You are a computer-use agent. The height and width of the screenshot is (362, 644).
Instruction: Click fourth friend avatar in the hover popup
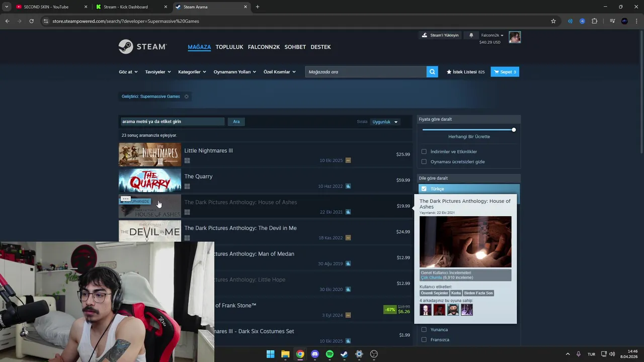click(x=467, y=310)
